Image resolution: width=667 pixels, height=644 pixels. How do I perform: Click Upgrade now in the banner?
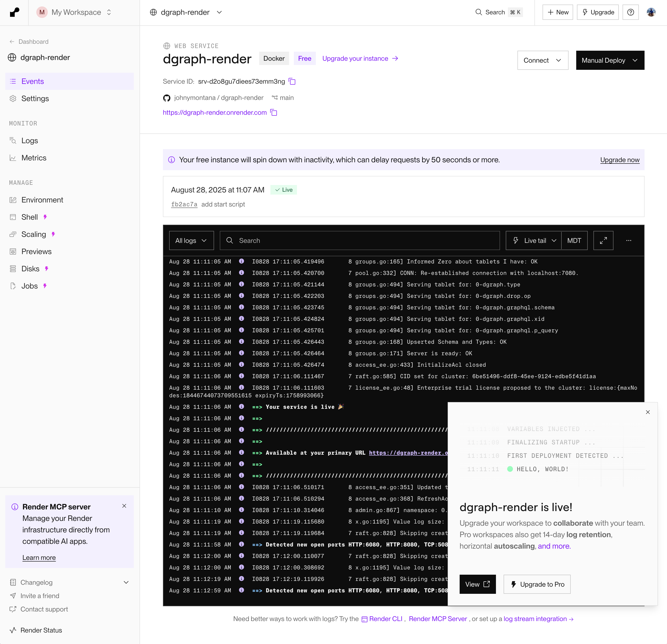click(x=620, y=160)
